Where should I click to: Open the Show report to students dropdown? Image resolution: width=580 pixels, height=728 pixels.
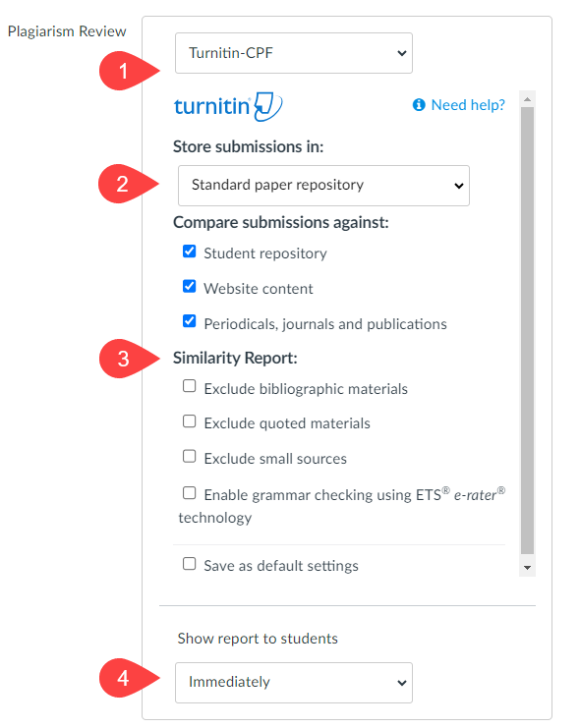click(293, 683)
